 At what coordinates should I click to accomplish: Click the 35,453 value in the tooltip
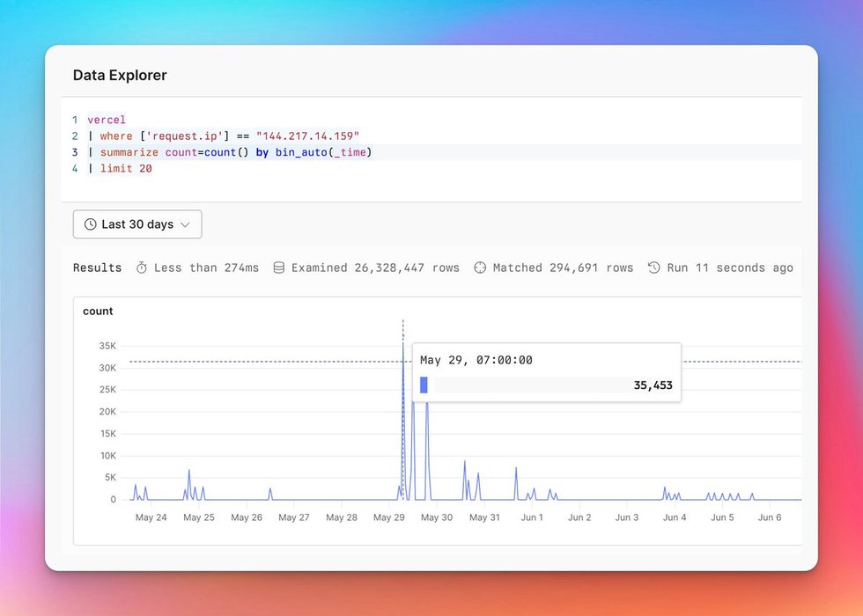tap(653, 385)
